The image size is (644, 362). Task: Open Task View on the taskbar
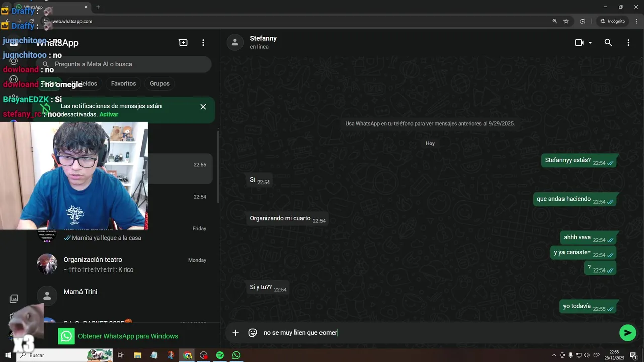[x=121, y=355]
